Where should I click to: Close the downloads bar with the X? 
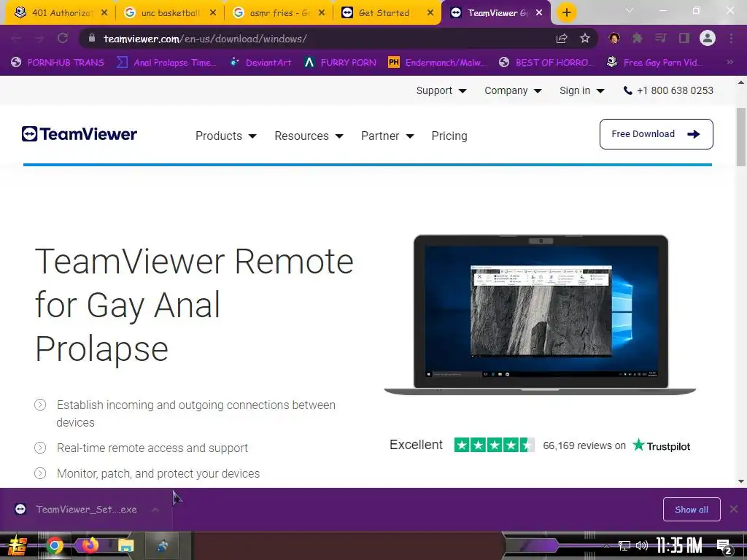coord(734,510)
